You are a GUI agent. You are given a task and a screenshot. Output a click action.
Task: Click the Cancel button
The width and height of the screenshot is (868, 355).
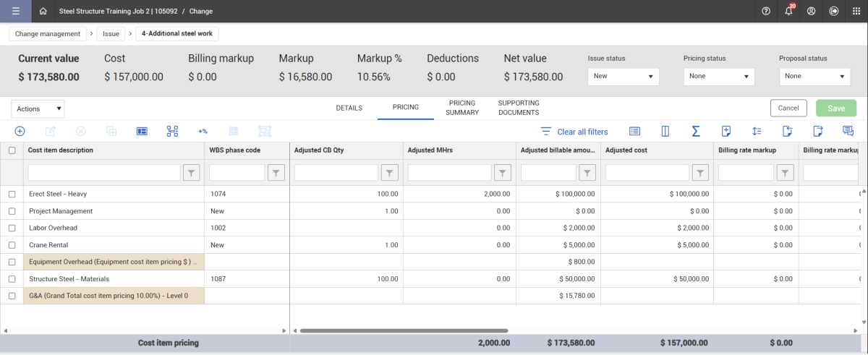[788, 108]
